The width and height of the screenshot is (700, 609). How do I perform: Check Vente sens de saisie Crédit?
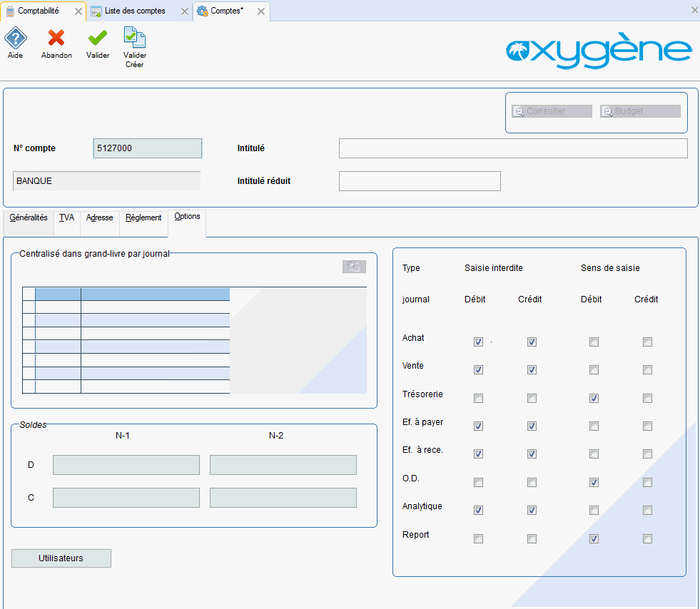(647, 370)
